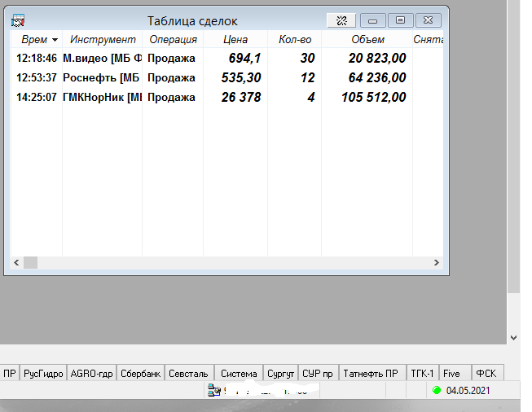Switch to the Татнефть ПР tab
This screenshot has height=412, width=532.
(371, 374)
